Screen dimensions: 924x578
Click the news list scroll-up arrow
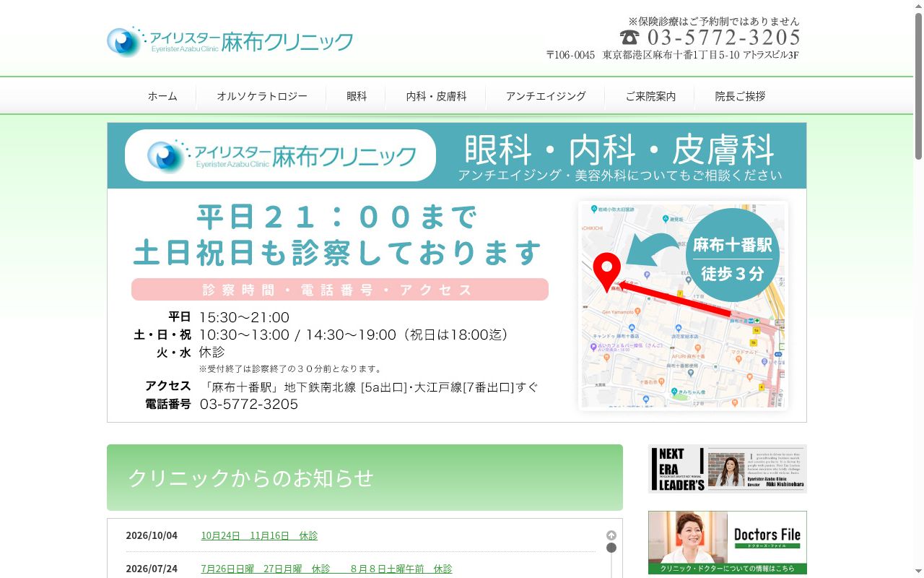click(611, 535)
